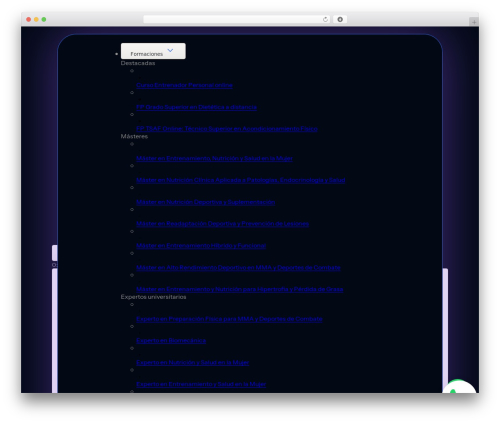Screen dimensions: 500x423
Task: Open FP Grado Superior en Dietética link
Action: [x=196, y=107]
